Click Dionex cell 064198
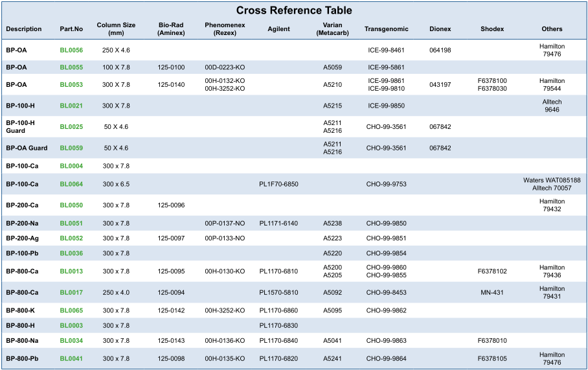The height and width of the screenshot is (370, 588). 440,51
